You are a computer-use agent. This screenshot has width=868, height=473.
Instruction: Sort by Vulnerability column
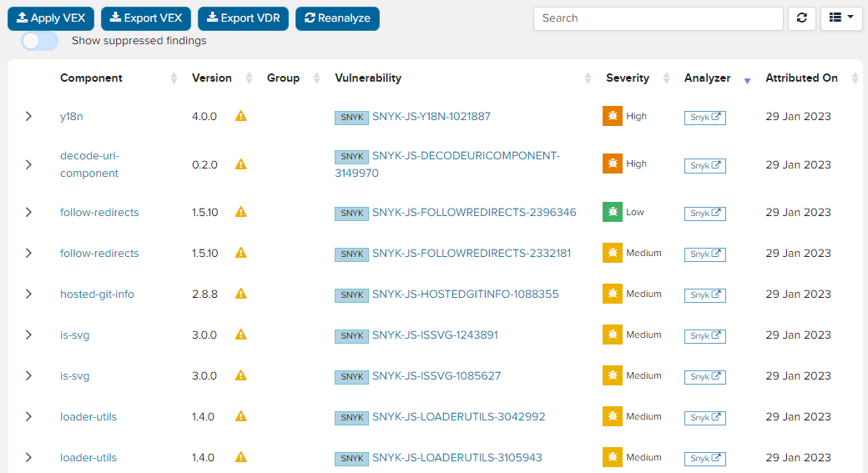tap(368, 78)
